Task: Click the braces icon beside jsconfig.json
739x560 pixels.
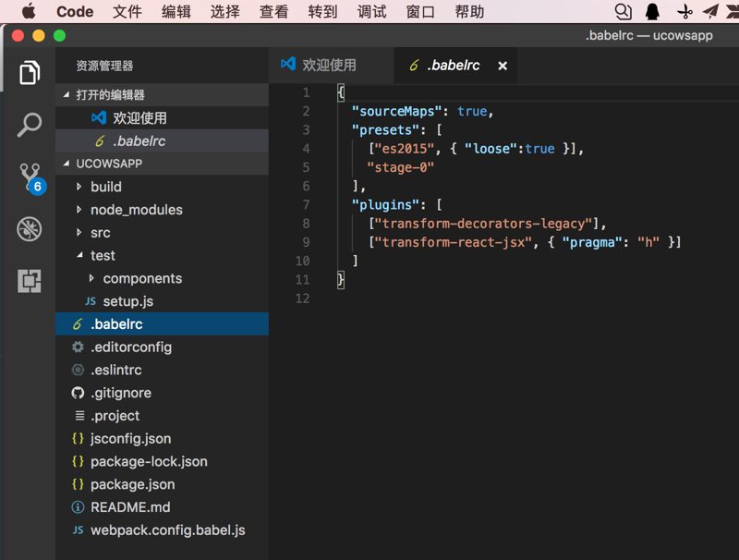Action: [78, 438]
